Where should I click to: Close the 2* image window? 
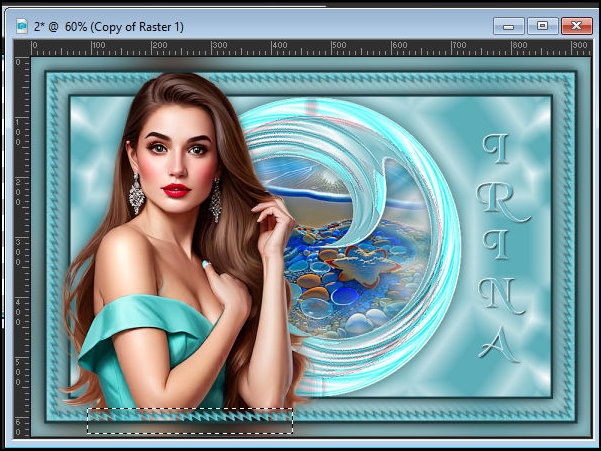[576, 26]
